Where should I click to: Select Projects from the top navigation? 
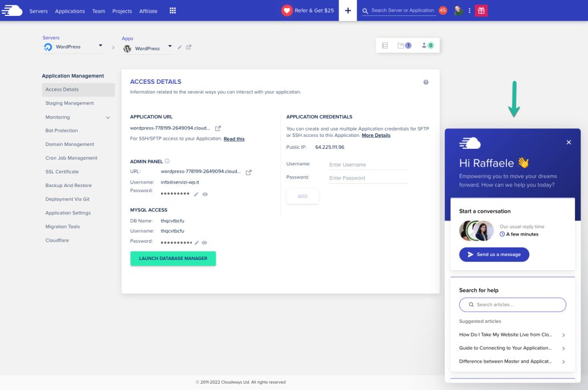pos(122,10)
